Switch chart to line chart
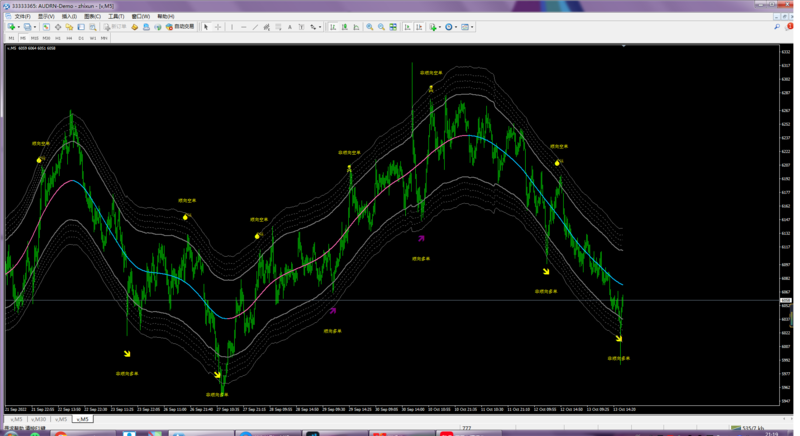Screen dimensions: 800x436 click(x=356, y=27)
